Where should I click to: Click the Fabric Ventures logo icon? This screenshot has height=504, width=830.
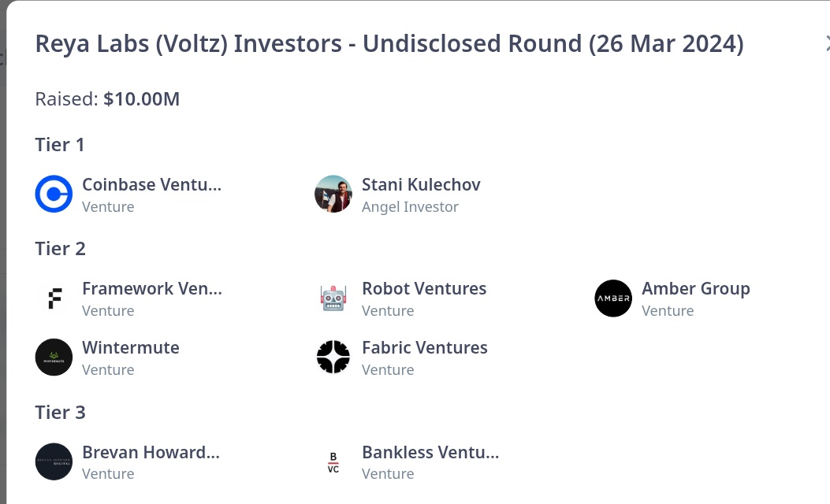[333, 357]
